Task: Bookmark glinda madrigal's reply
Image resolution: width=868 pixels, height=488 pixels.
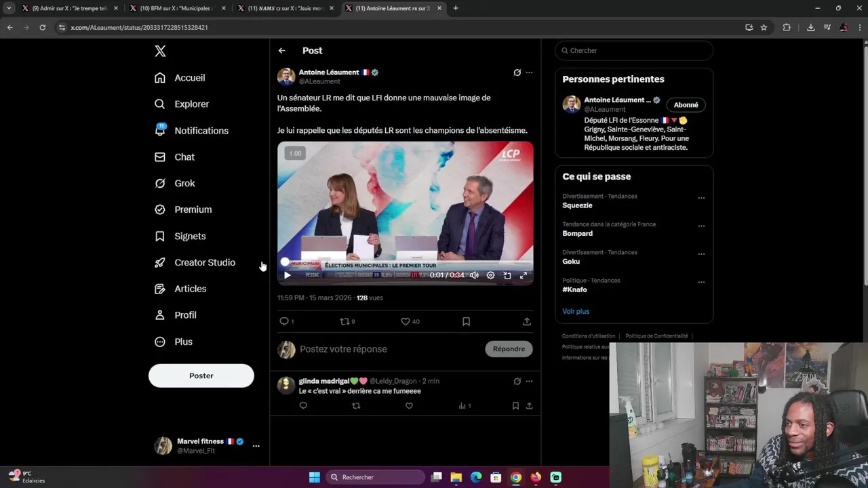Action: click(x=515, y=406)
